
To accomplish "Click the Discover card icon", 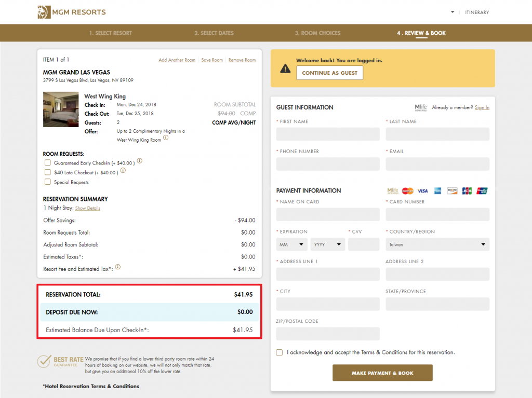I will coord(452,191).
